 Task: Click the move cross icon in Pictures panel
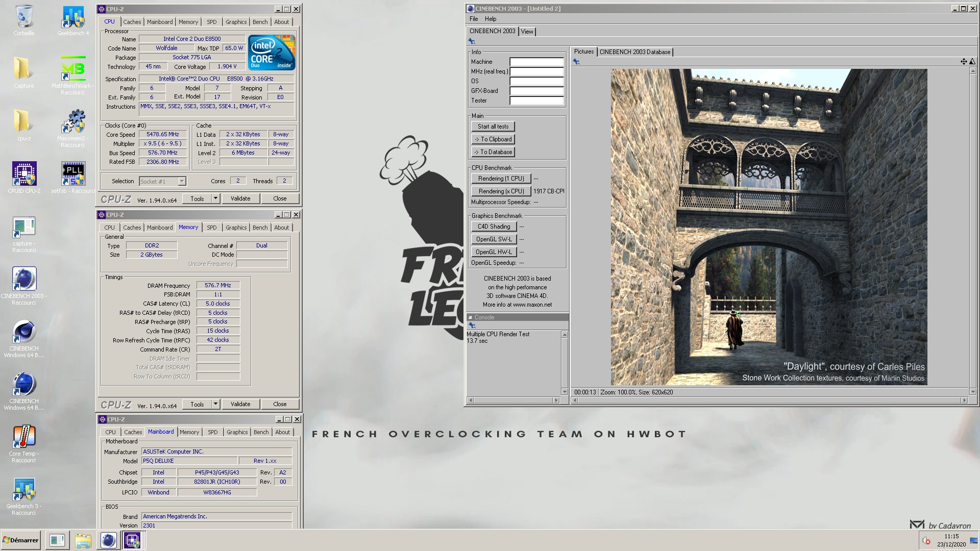pyautogui.click(x=964, y=61)
